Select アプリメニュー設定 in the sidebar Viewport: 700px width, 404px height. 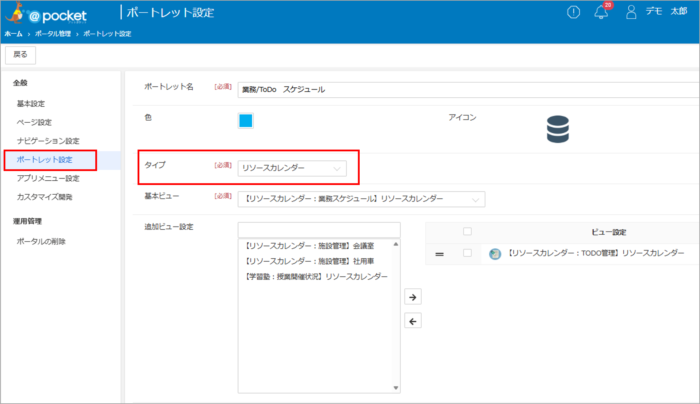tap(48, 179)
